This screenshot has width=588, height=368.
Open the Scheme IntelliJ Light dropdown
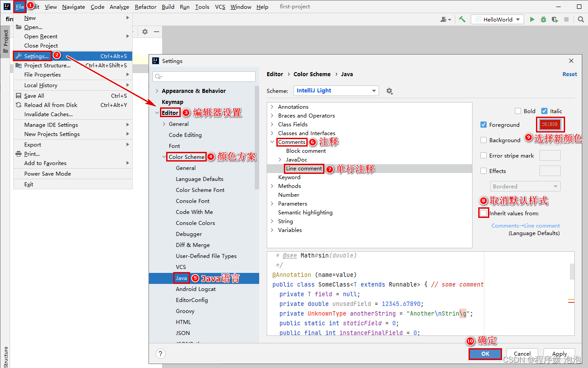point(336,91)
